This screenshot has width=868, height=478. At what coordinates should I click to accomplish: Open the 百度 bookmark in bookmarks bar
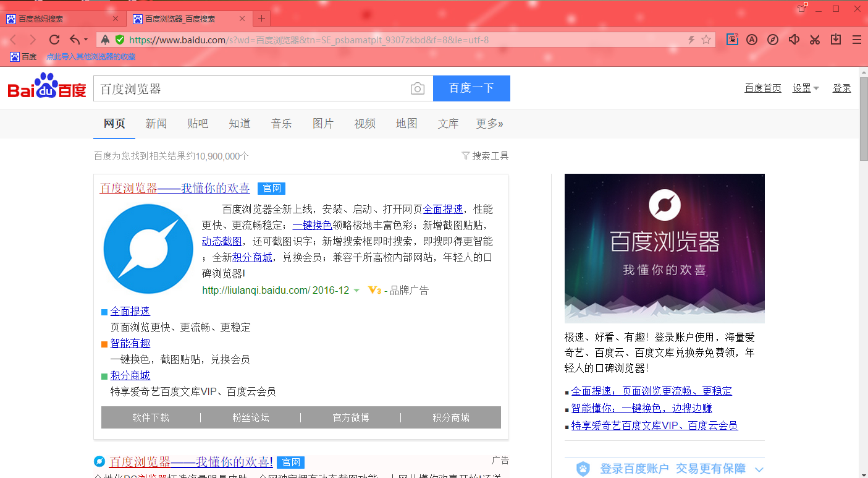click(23, 57)
